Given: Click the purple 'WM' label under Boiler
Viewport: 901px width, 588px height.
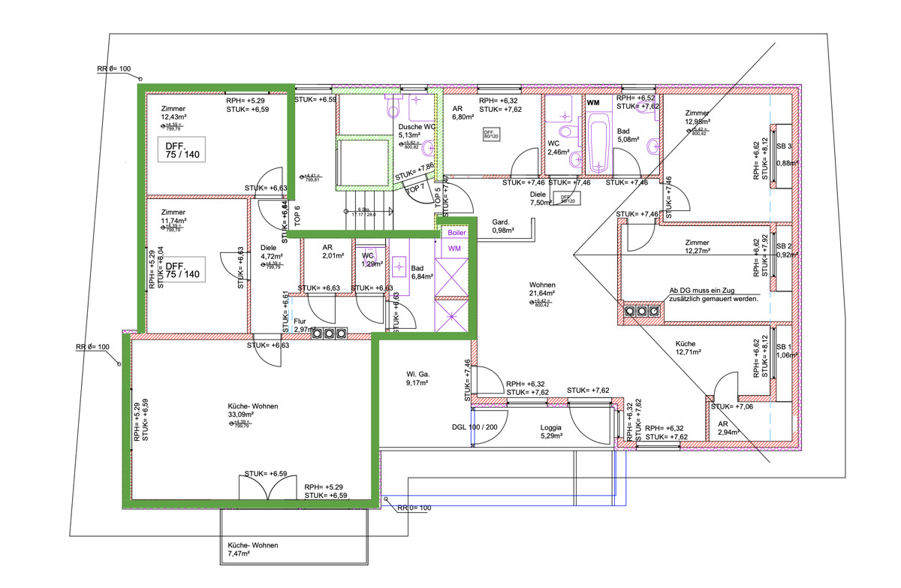Looking at the screenshot, I should [455, 248].
